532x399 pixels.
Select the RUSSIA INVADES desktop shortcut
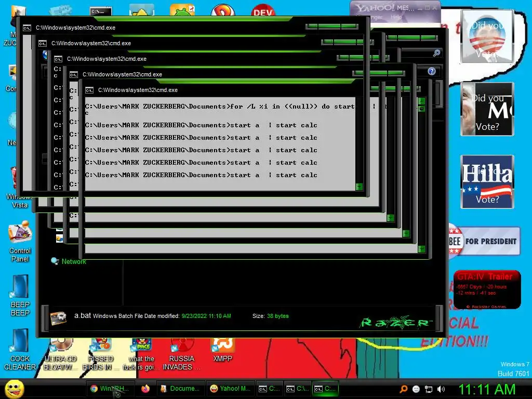pos(182,354)
